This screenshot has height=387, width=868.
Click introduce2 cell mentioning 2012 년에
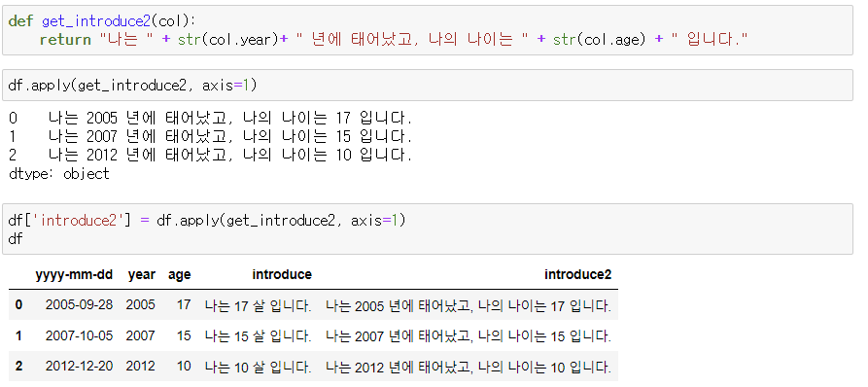tap(469, 367)
